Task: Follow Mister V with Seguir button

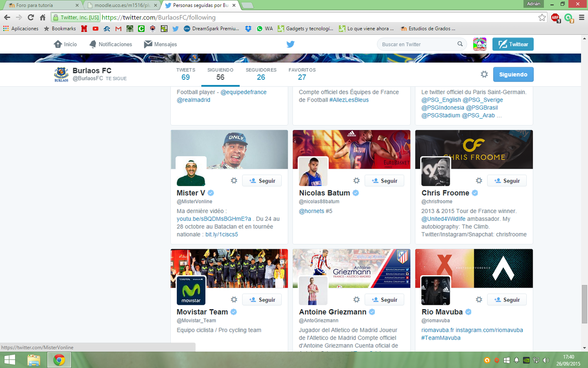Action: point(262,181)
